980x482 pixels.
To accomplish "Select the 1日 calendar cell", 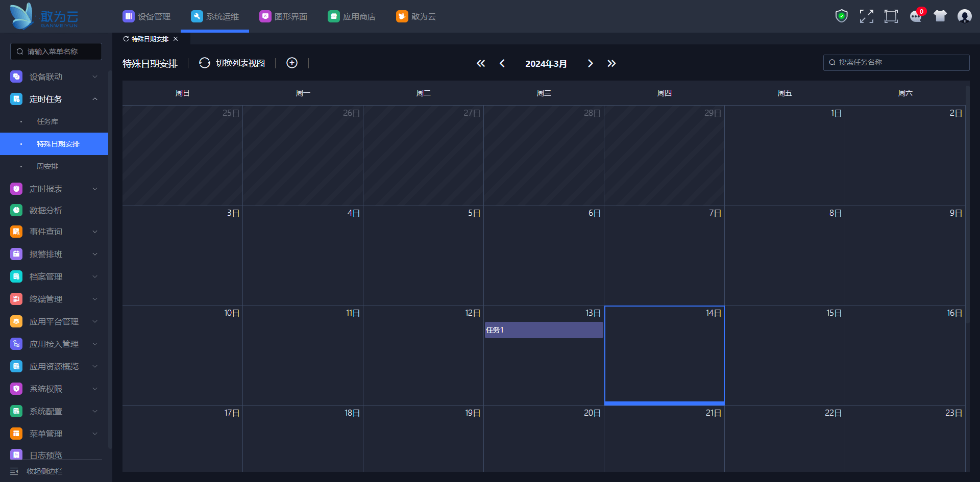I will pyautogui.click(x=785, y=156).
